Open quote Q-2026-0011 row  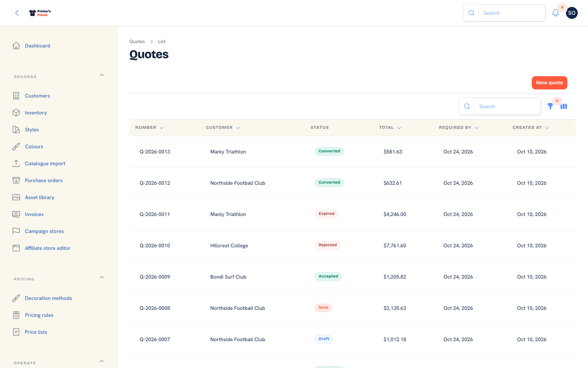(x=353, y=214)
